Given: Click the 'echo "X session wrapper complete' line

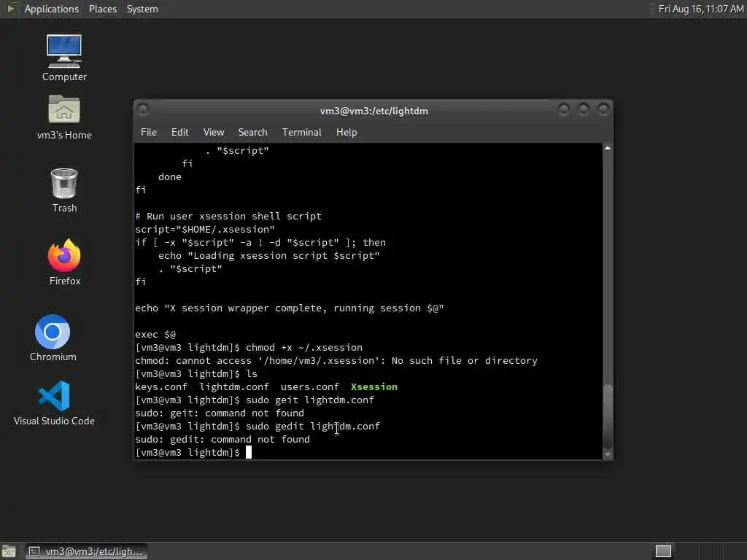Looking at the screenshot, I should tap(289, 308).
